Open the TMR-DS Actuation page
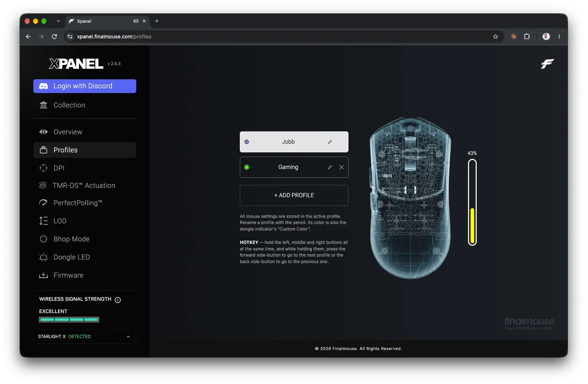The width and height of the screenshot is (588, 384). point(85,185)
